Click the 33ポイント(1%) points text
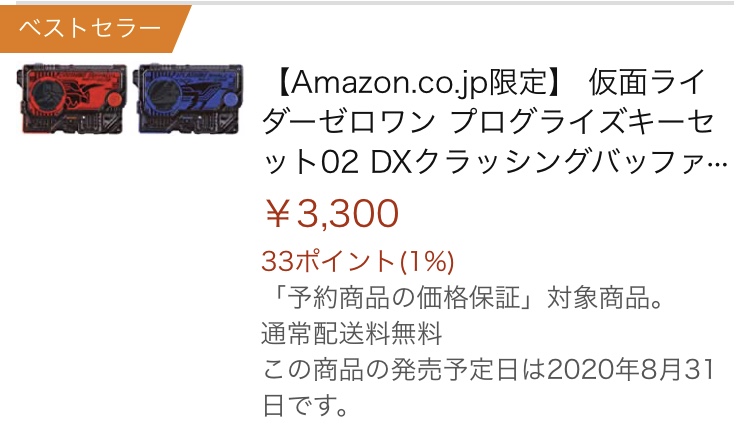The height and width of the screenshot is (440, 741). (x=358, y=261)
